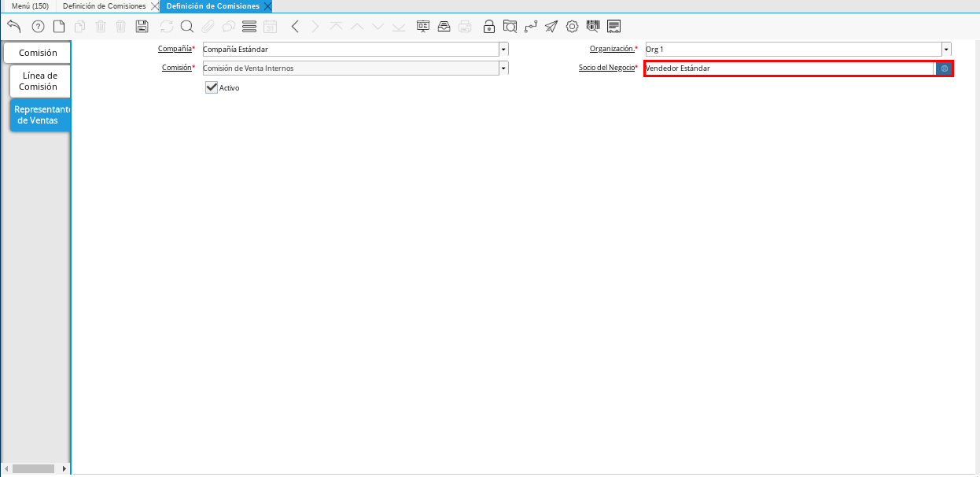The width and height of the screenshot is (980, 477).
Task: Jump to first record icon
Action: click(337, 26)
